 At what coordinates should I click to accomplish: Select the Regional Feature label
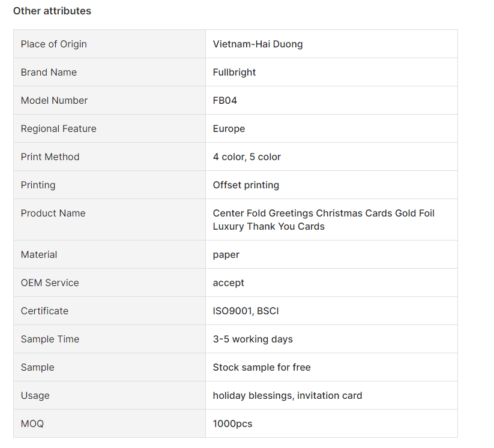pos(59,129)
